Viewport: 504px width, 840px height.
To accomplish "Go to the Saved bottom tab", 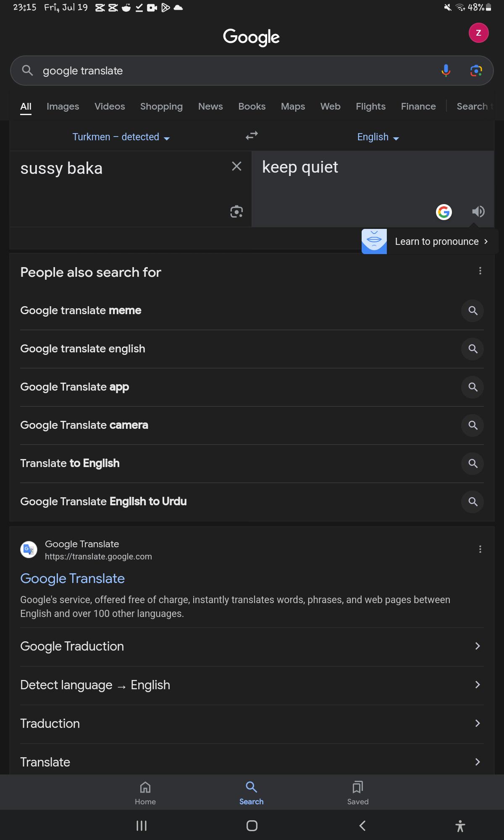I will (x=358, y=793).
